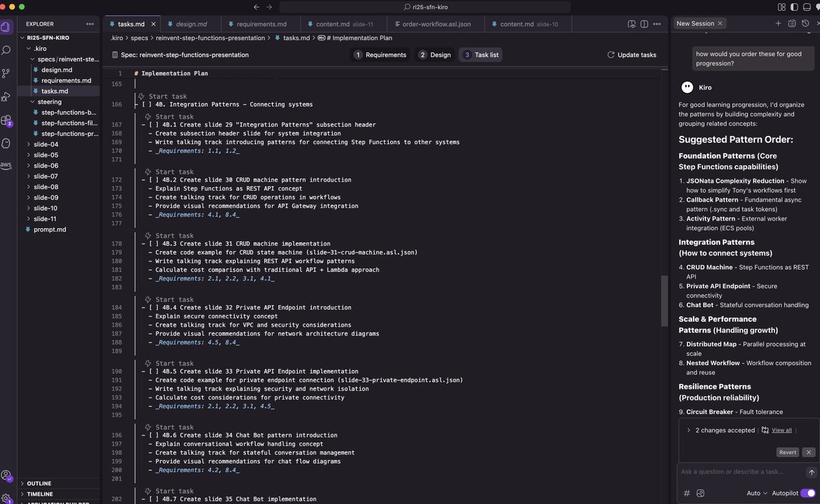Go back with the navigation arrow
820x504 pixels.
point(256,6)
